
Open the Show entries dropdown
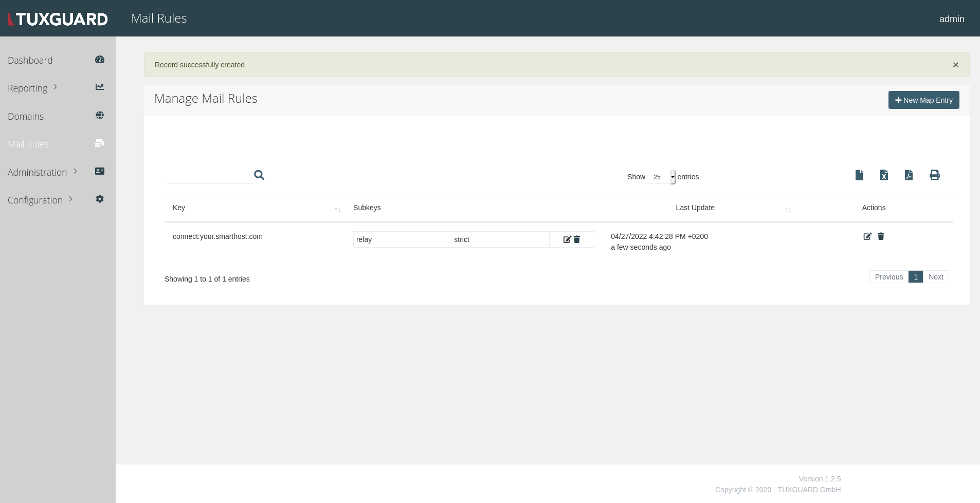coord(663,177)
